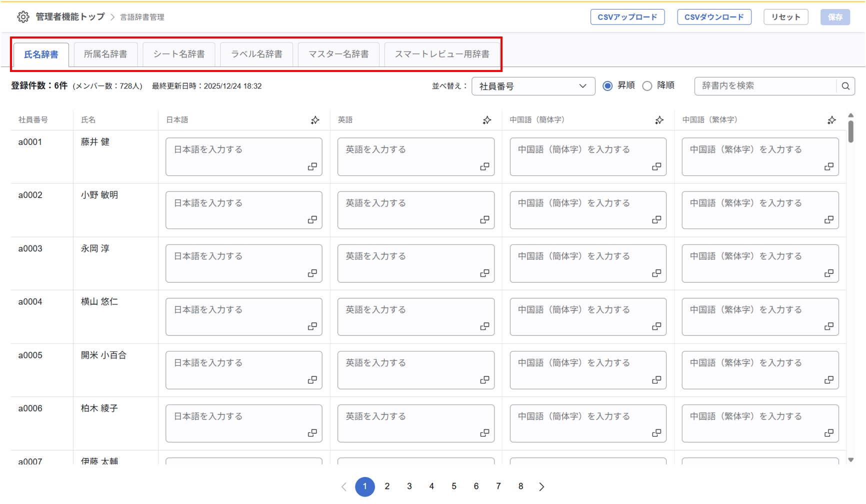Go to previous page with left chevron
The height and width of the screenshot is (504, 866).
tap(344, 486)
